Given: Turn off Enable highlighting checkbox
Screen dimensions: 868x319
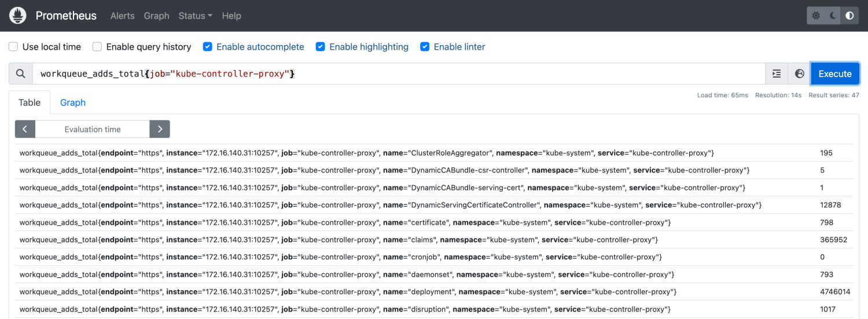Looking at the screenshot, I should 320,47.
